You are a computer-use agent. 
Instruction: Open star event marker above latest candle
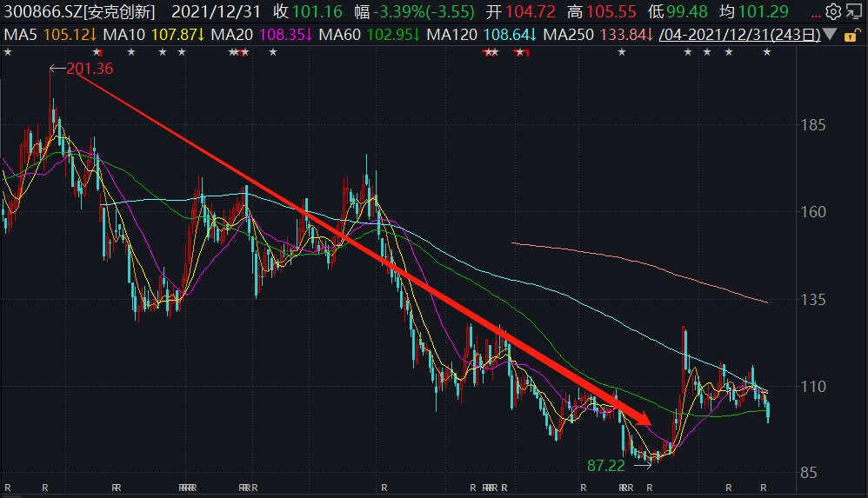click(x=767, y=52)
